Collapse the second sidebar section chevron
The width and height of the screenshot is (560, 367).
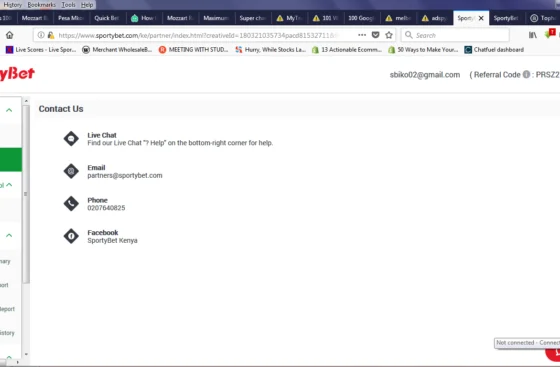pyautogui.click(x=9, y=185)
